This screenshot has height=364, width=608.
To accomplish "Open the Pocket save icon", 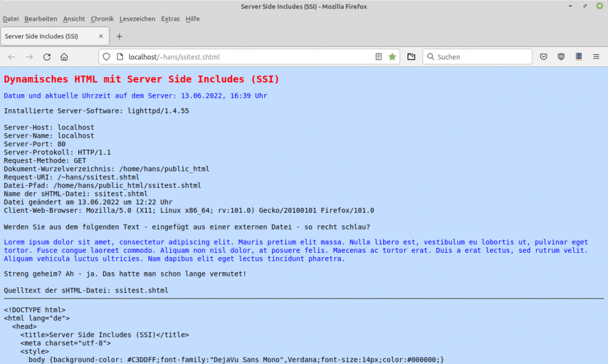I will [x=544, y=57].
